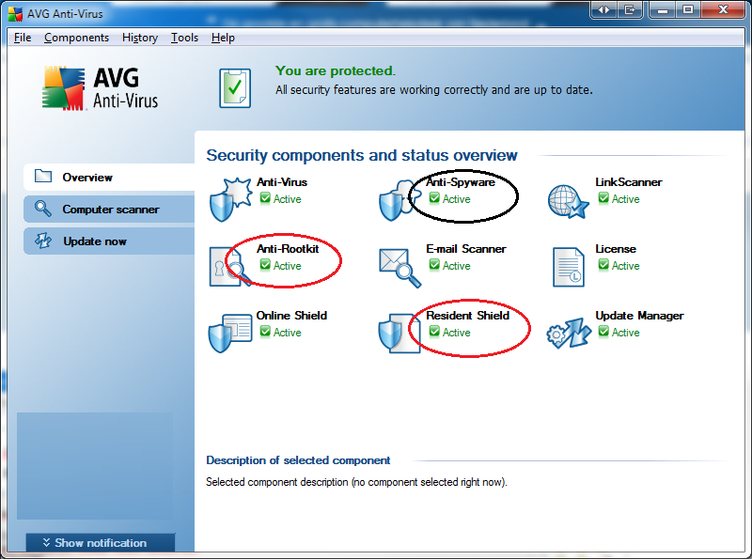Click the double-arrow button in title bar
The width and height of the screenshot is (752, 560).
[604, 9]
